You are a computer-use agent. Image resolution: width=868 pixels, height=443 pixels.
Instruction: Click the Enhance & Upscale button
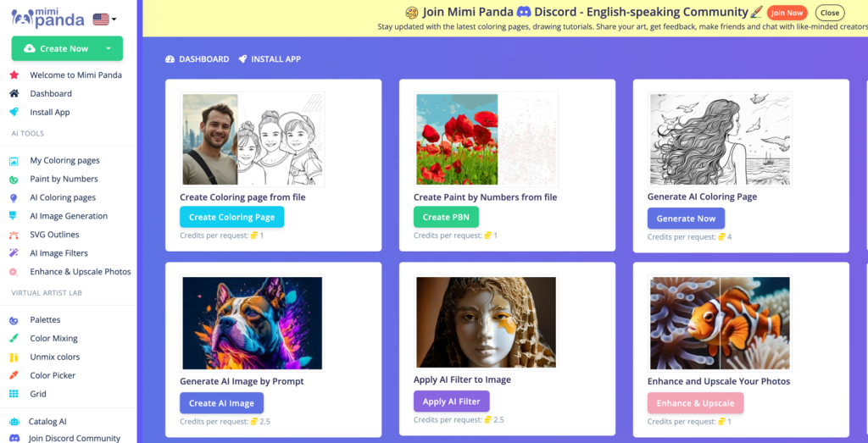coord(695,403)
